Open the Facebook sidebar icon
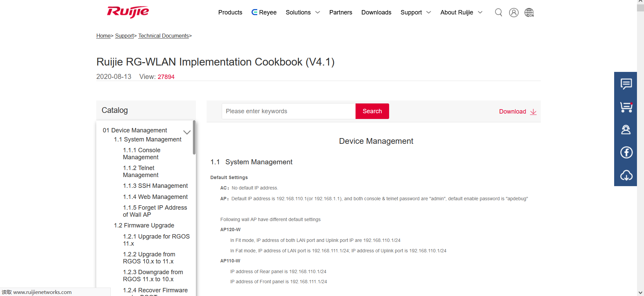Viewport: 644px width, 296px height. click(626, 152)
